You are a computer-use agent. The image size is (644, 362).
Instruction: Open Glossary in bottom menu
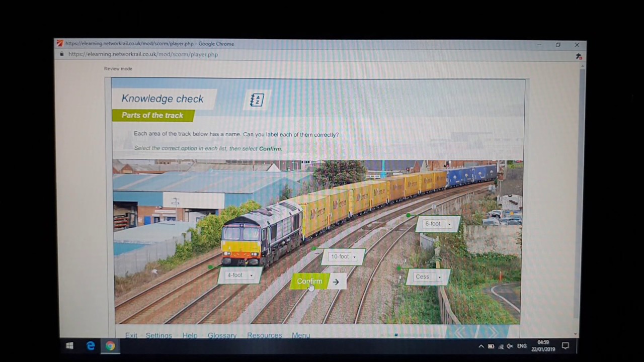222,335
